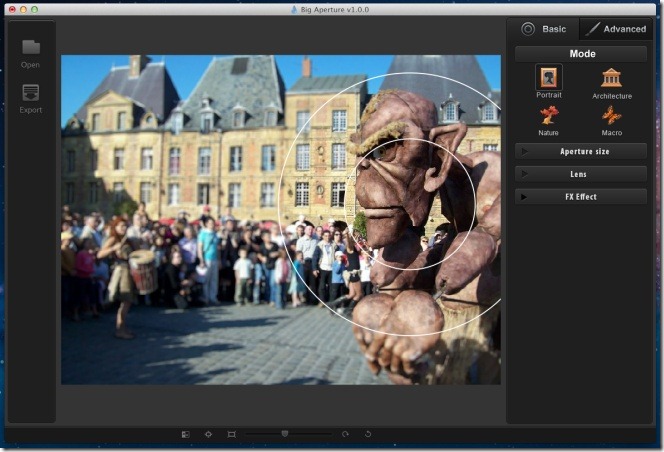Image resolution: width=664 pixels, height=452 pixels.
Task: Switch to the Basic tab
Action: click(543, 29)
